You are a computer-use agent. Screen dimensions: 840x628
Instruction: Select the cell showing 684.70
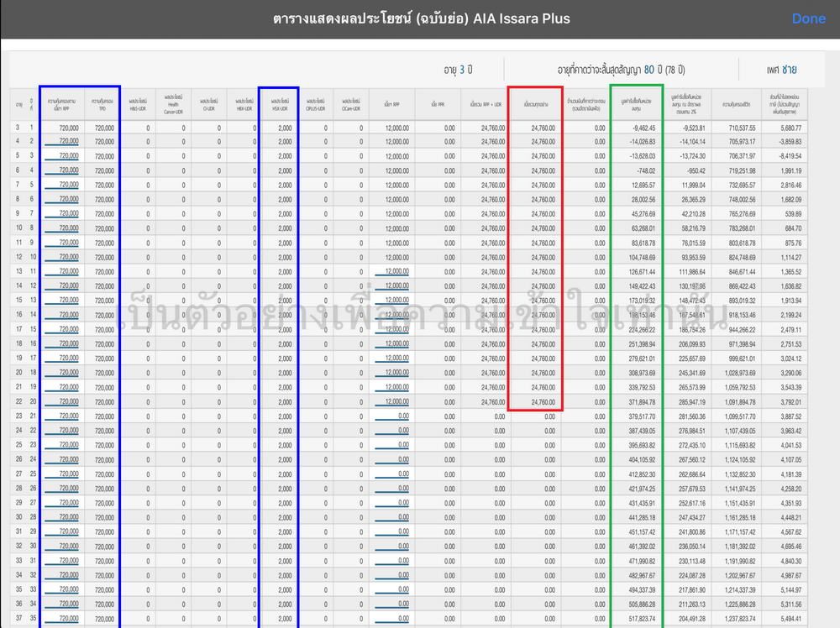click(794, 228)
